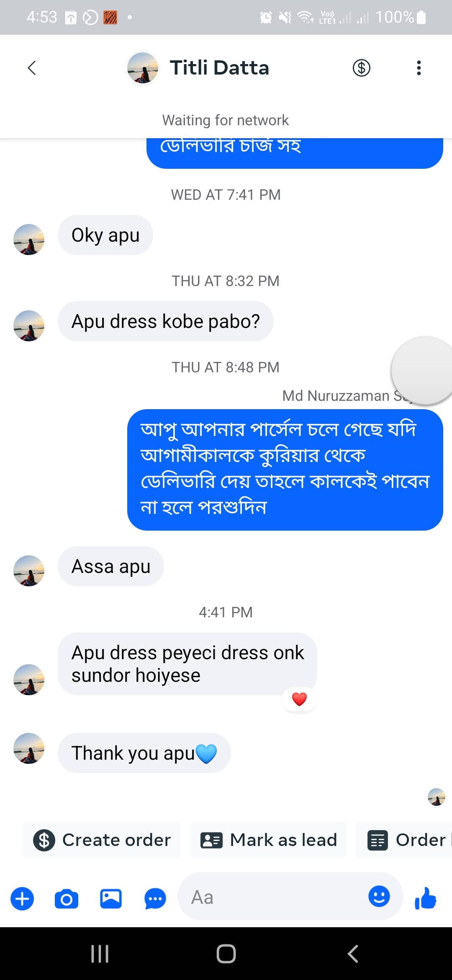Send a thumbs-up like
This screenshot has width=452, height=980.
(x=425, y=898)
